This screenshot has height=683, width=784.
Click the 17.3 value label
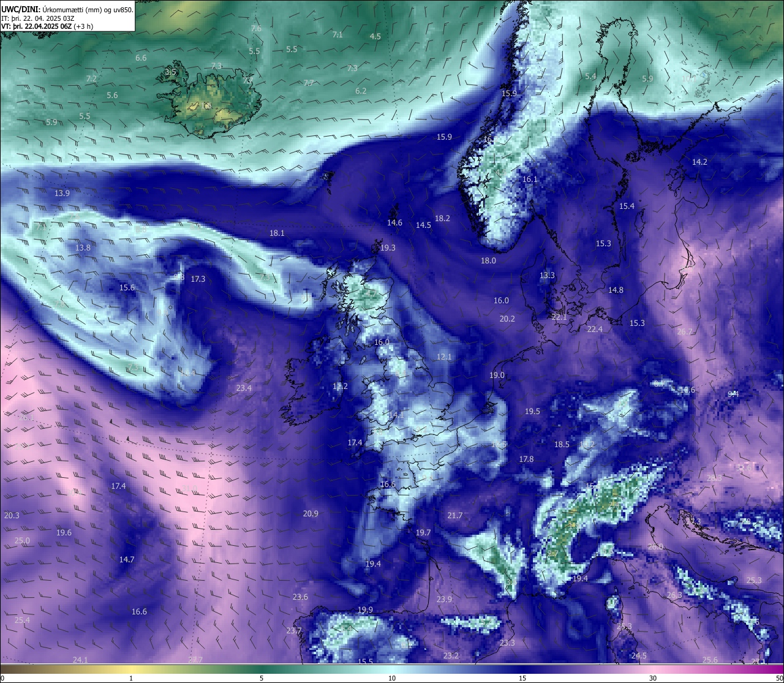click(x=198, y=279)
